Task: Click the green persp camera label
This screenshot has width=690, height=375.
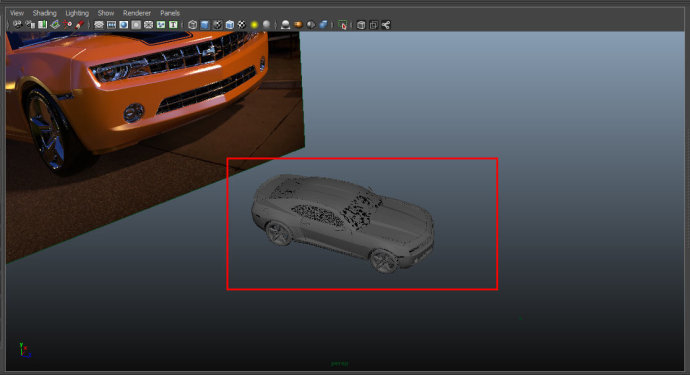Action: [339, 364]
